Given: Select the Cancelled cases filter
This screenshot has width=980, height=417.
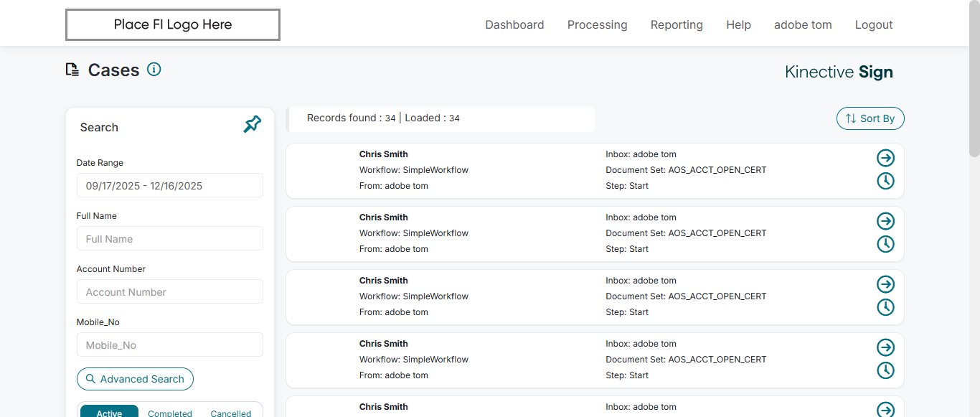Looking at the screenshot, I should [x=231, y=413].
